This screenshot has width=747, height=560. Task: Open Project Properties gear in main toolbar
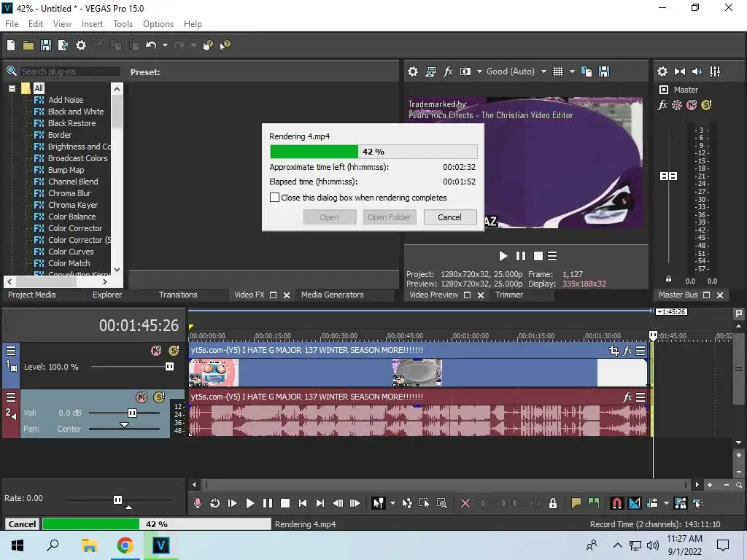(x=81, y=45)
